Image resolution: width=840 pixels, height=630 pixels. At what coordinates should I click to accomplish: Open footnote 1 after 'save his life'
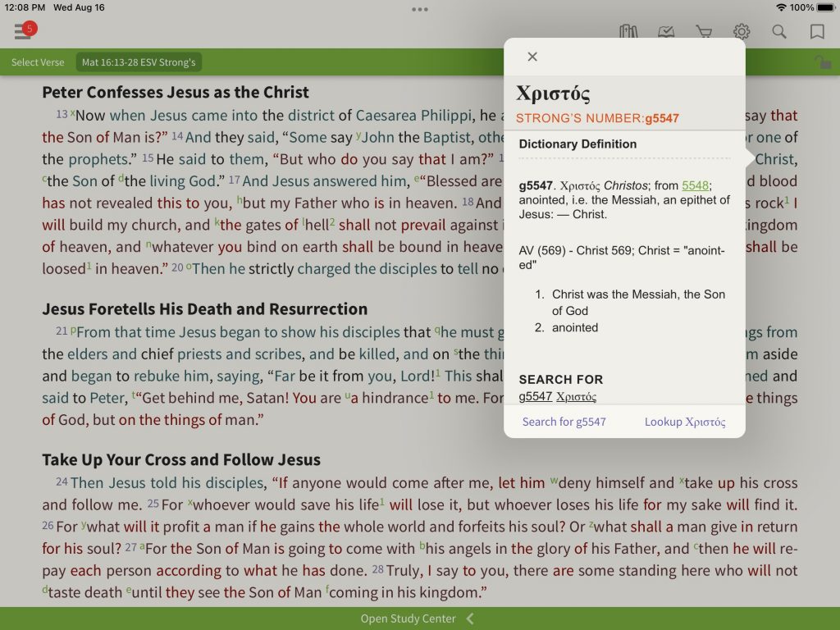point(382,501)
